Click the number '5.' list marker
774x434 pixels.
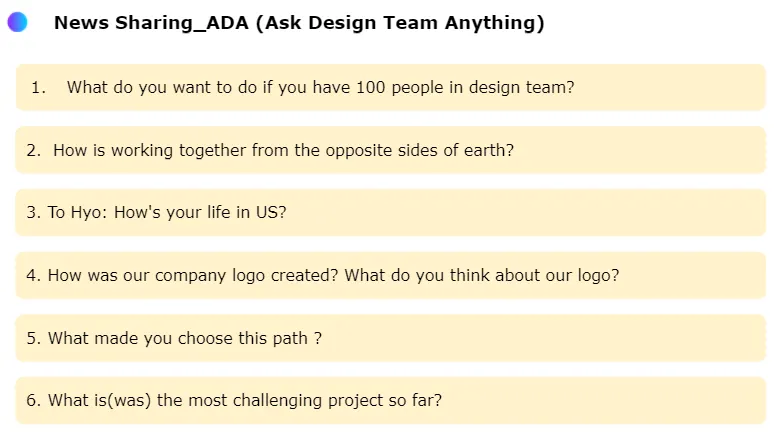33,338
